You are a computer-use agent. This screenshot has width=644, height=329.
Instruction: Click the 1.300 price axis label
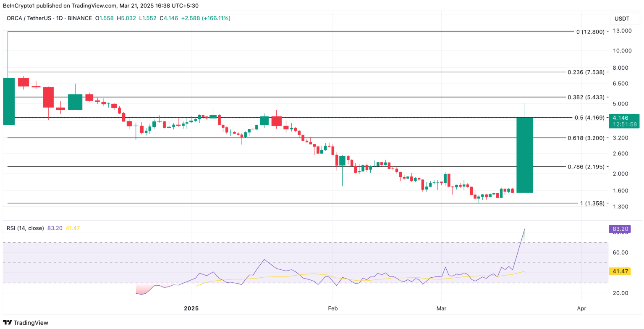point(621,207)
